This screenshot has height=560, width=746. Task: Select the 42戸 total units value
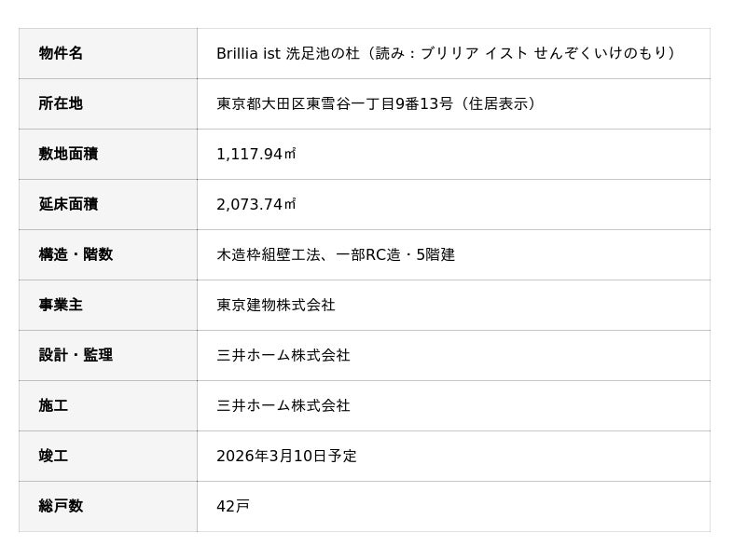[x=233, y=506]
